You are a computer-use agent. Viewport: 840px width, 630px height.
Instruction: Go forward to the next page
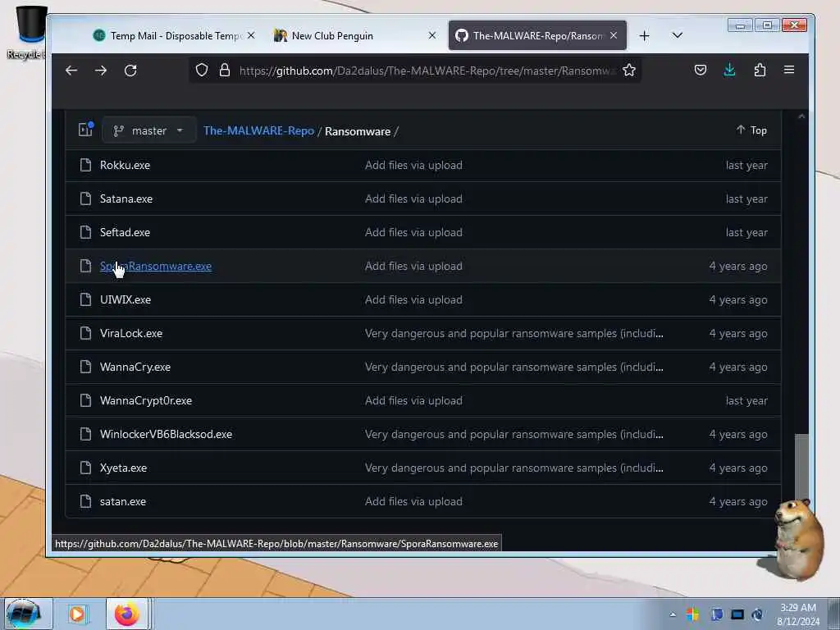(101, 71)
